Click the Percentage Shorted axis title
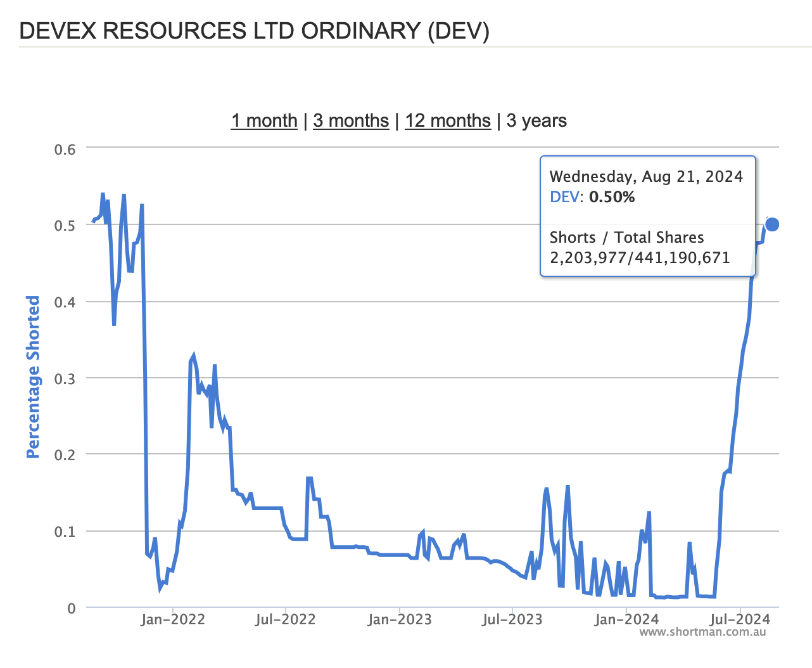812x668 pixels. 33,377
